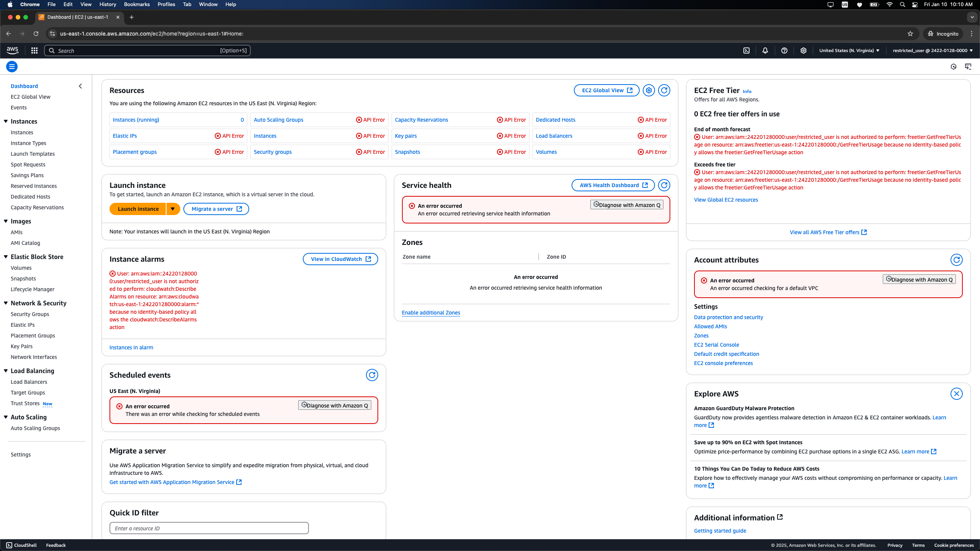The image size is (980, 551).
Task: Open Instances (running) resource link
Action: point(136,120)
